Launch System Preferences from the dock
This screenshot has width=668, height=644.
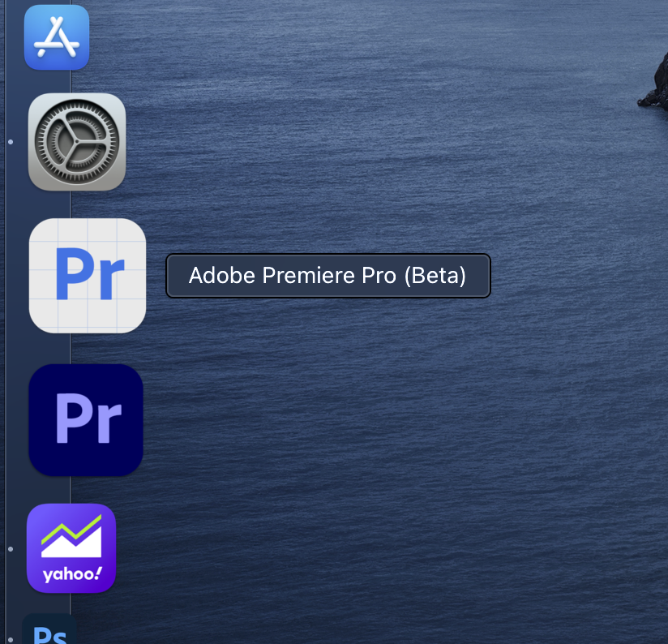coord(77,142)
